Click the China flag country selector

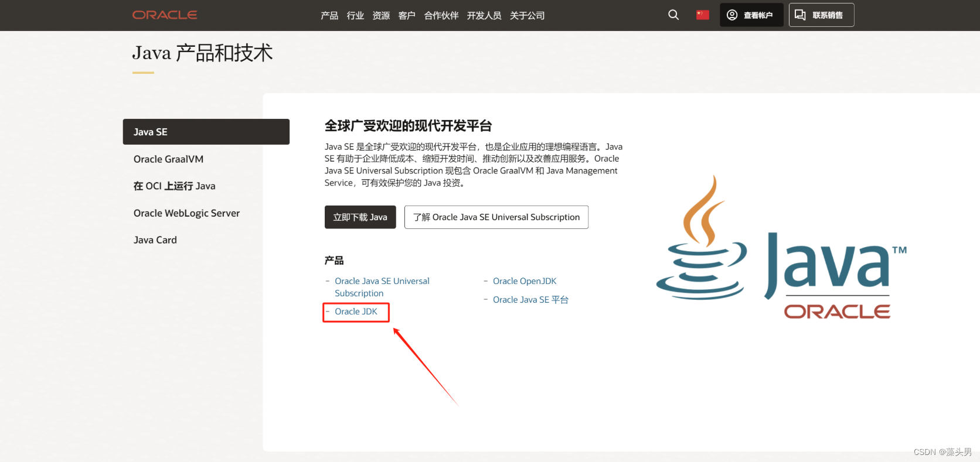pos(703,15)
